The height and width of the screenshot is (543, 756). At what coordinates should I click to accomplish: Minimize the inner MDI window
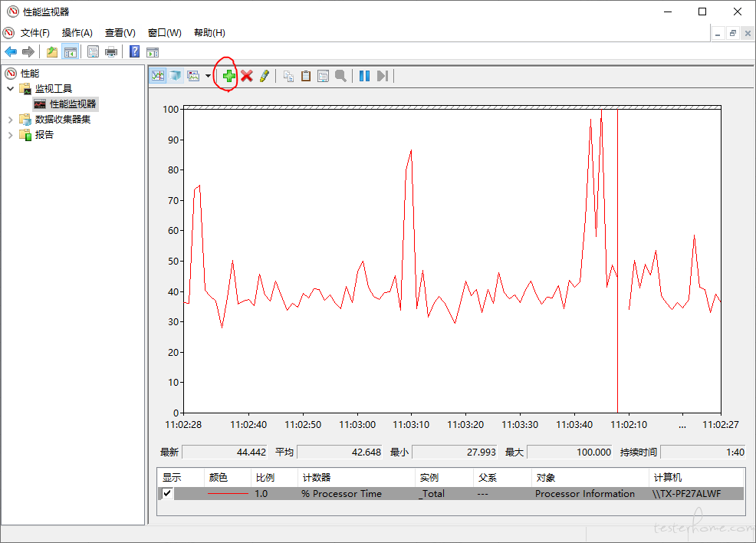coord(718,33)
